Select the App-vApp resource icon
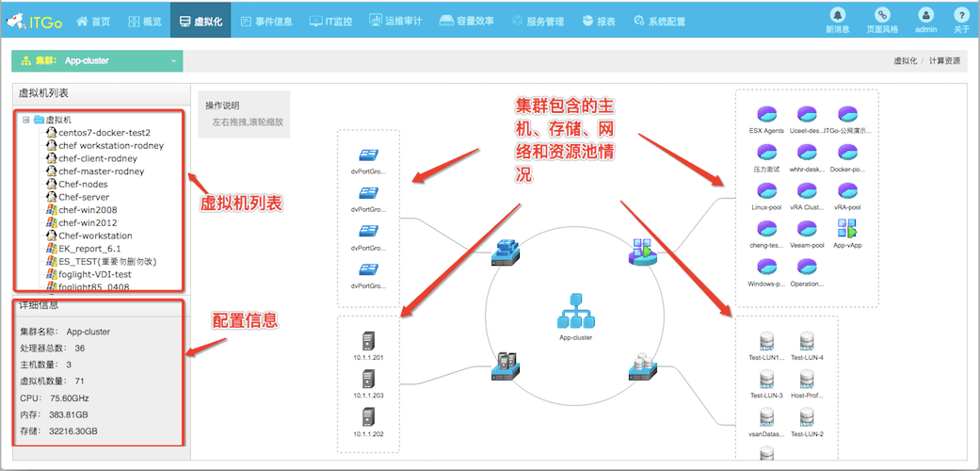This screenshot has height=471, width=980. [844, 228]
